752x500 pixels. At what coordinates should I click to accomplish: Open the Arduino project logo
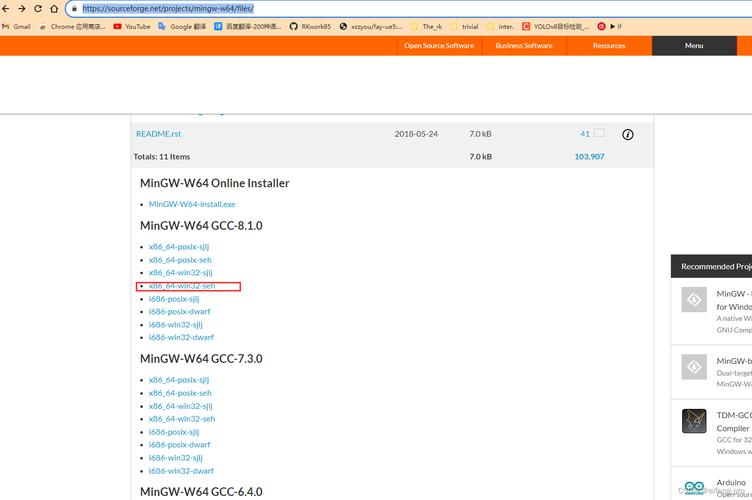pyautogui.click(x=694, y=487)
